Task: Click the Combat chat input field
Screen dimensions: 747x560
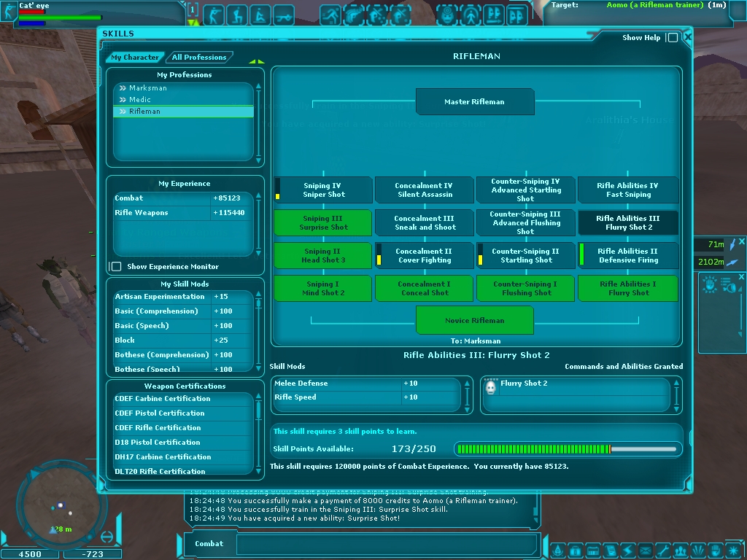Action: [387, 544]
